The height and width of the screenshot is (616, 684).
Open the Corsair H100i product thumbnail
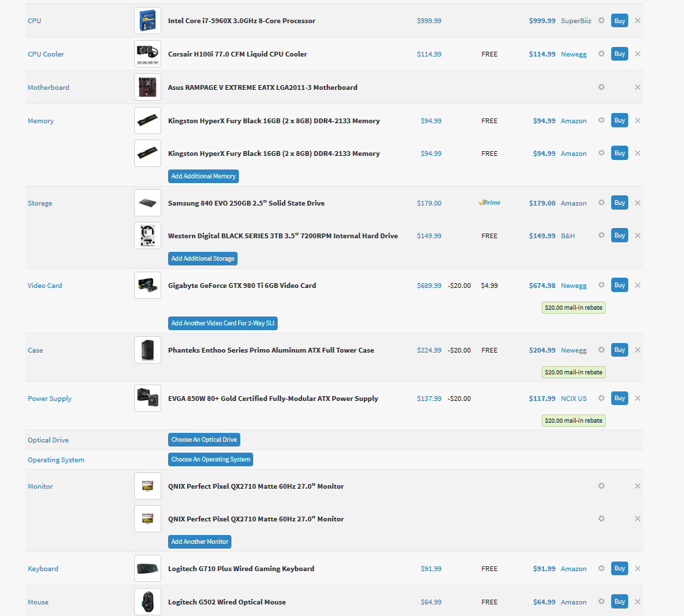[x=148, y=54]
